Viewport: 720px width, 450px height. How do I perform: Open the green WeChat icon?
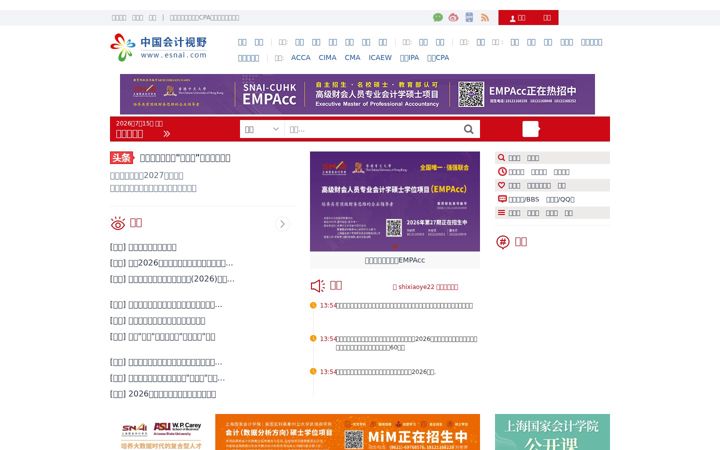point(438,17)
